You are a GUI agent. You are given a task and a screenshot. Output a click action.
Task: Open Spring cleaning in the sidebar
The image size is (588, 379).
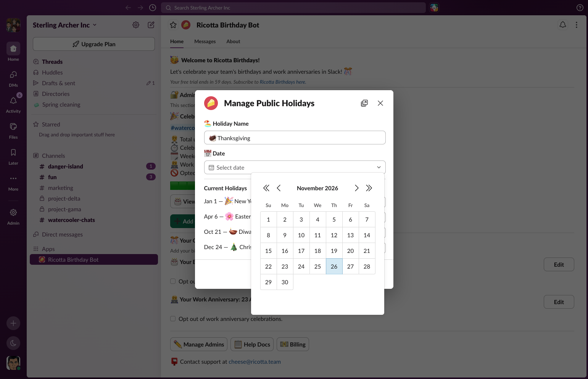(x=94, y=105)
